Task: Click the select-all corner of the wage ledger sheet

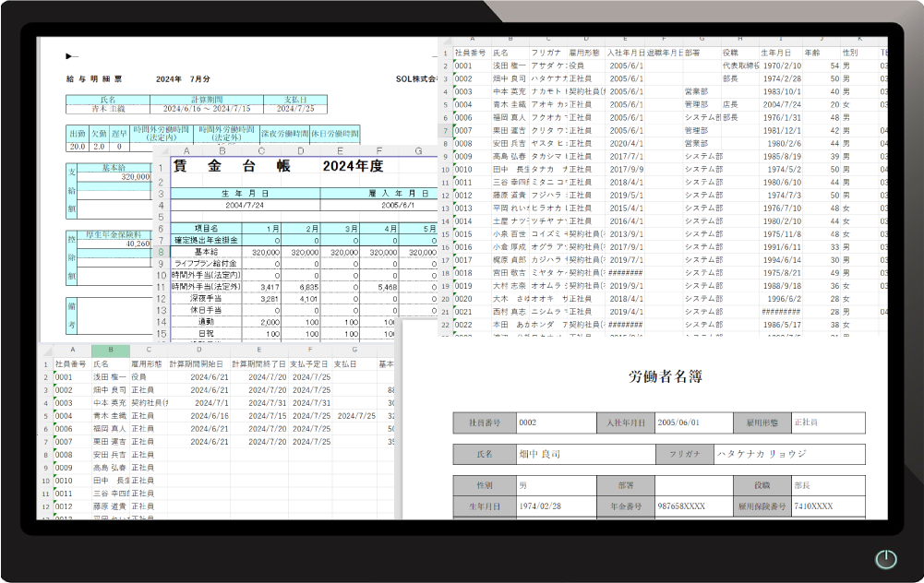Action: pyautogui.click(x=162, y=151)
